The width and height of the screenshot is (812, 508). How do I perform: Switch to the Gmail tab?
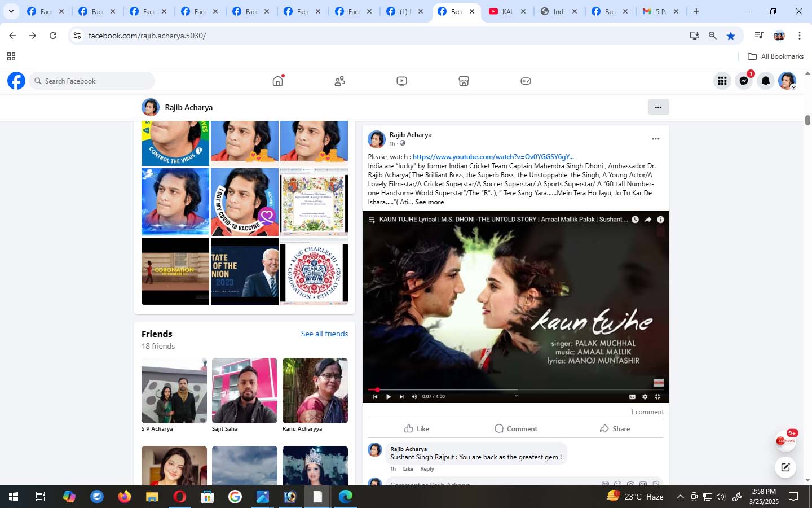[661, 11]
